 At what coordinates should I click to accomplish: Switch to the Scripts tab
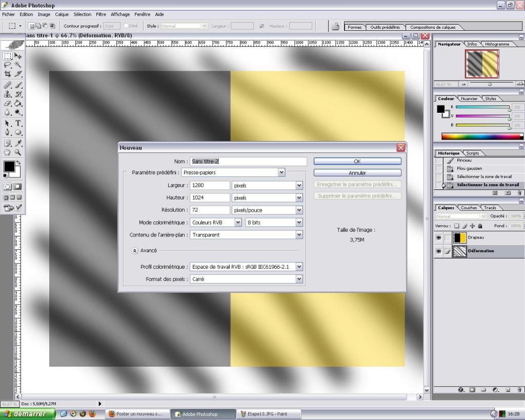472,153
